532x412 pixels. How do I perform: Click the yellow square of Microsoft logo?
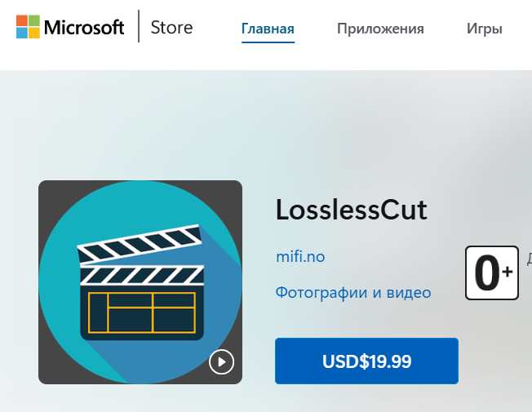[34, 33]
